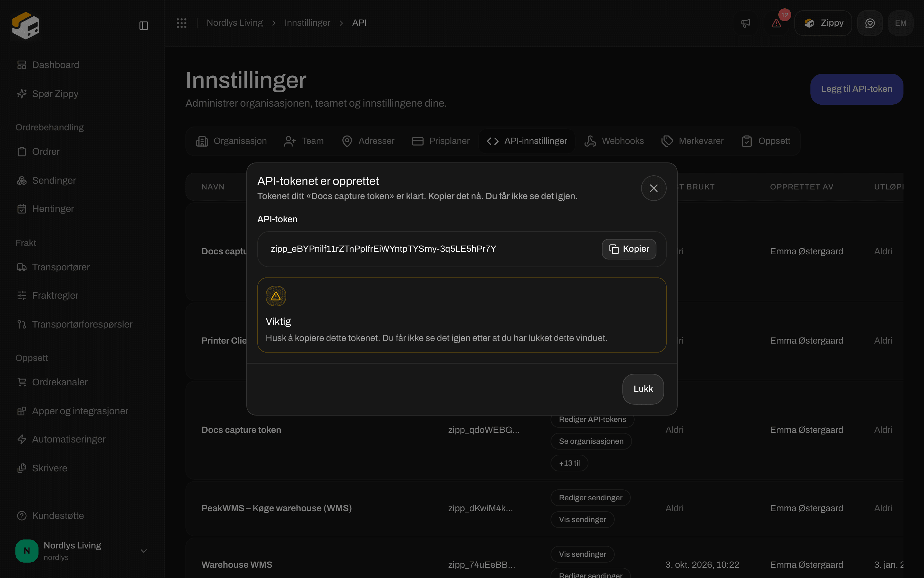Viewport: 924px width, 578px height.
Task: Open the apps grid menu icon
Action: tap(181, 23)
